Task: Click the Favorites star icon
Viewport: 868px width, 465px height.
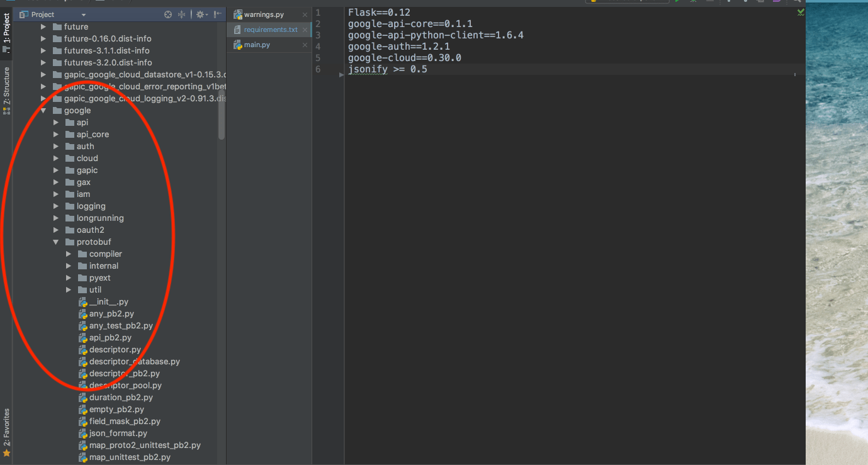Action: pyautogui.click(x=6, y=453)
